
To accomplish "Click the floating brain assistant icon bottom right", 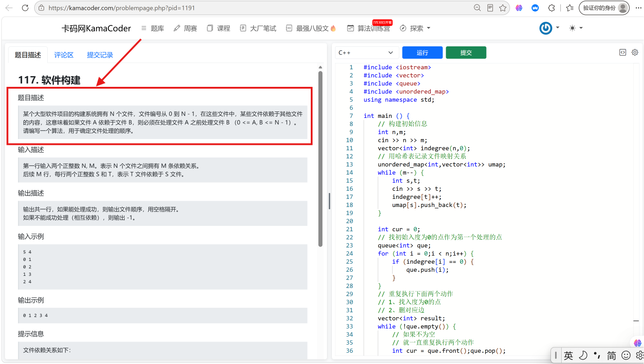I will pos(638,343).
